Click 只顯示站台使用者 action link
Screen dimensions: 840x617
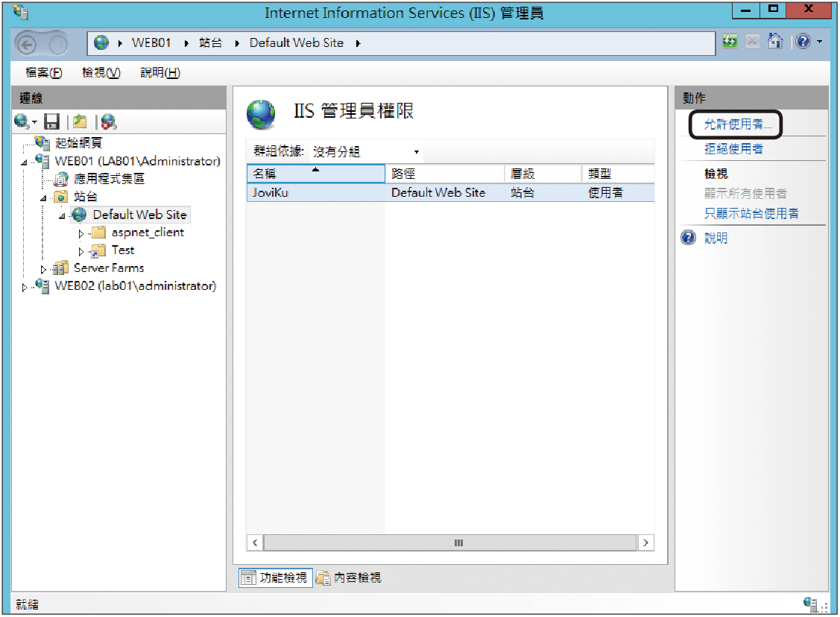[x=751, y=213]
